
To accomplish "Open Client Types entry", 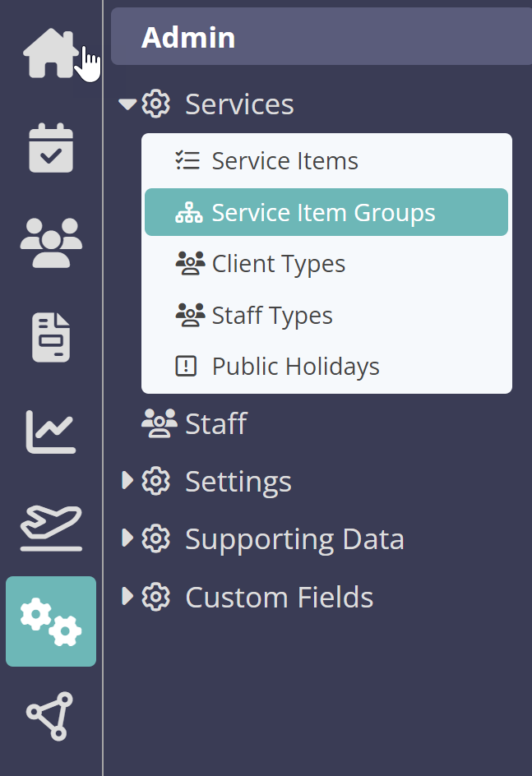I will [326, 264].
